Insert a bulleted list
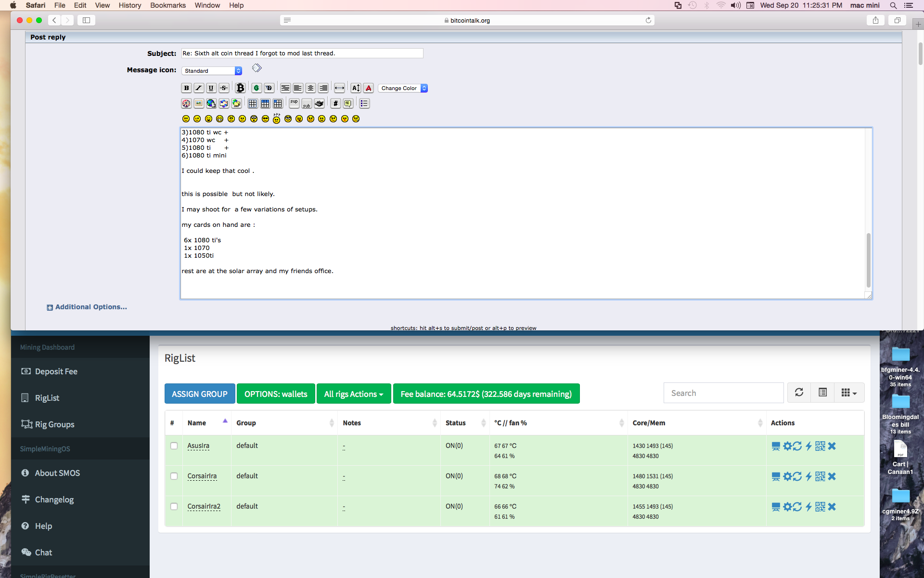Image resolution: width=924 pixels, height=578 pixels. (364, 104)
